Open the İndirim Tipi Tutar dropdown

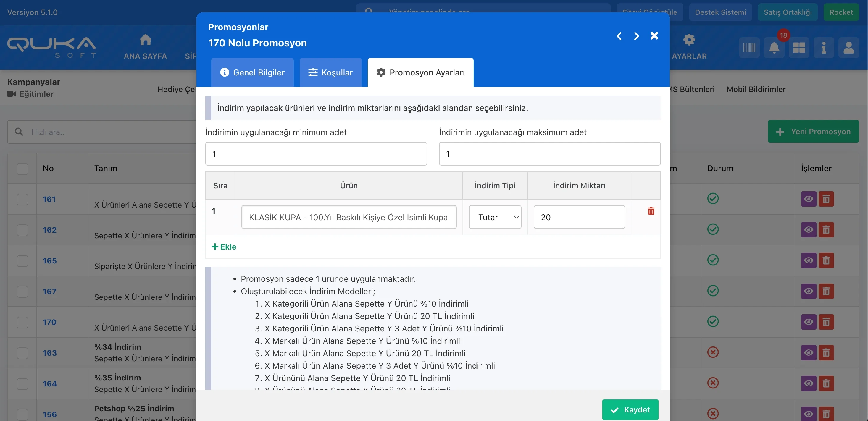(495, 217)
